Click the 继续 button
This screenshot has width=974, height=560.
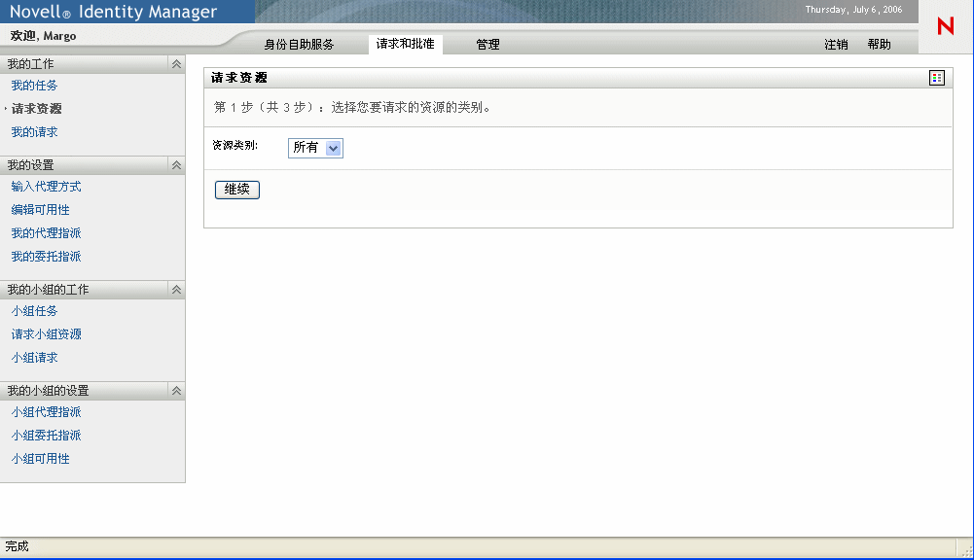(236, 190)
